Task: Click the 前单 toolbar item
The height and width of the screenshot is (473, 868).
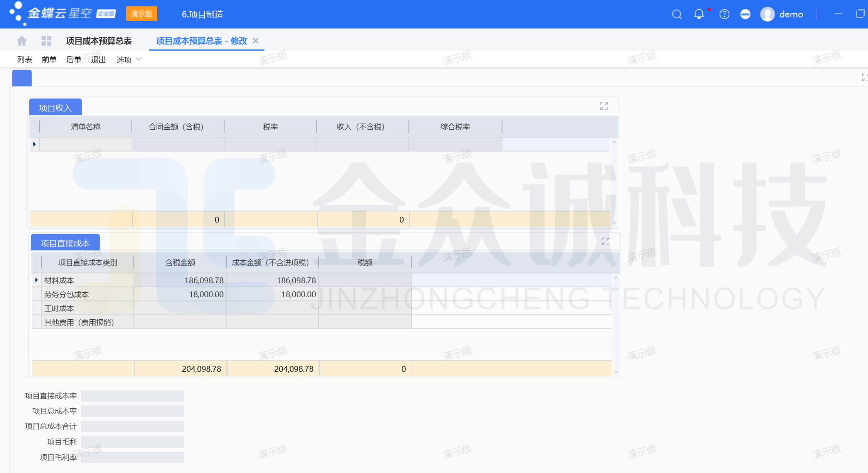Action: 49,60
